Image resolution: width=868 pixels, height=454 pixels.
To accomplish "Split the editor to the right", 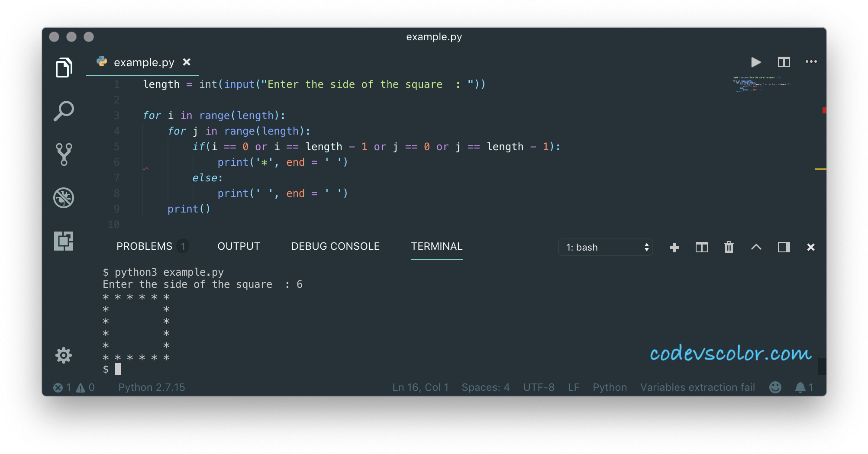I will click(784, 62).
